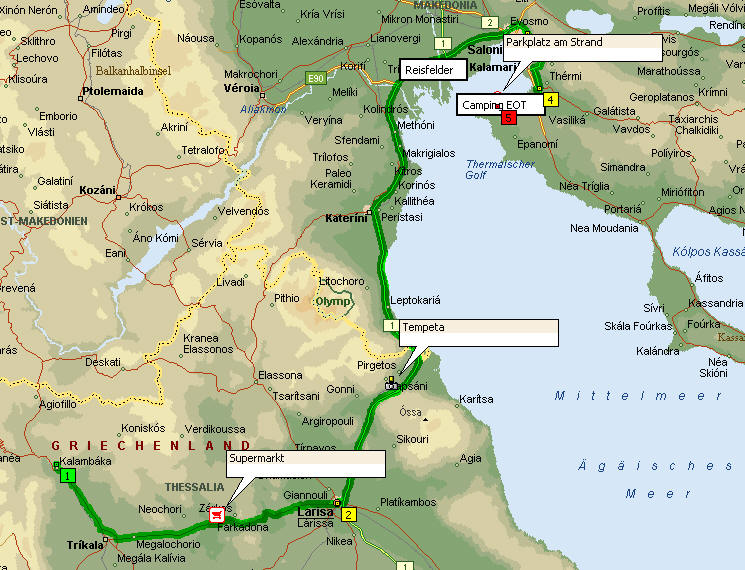The width and height of the screenshot is (745, 570).
Task: Click yellow waypoint marker 4 near Thérmi
Action: [550, 100]
